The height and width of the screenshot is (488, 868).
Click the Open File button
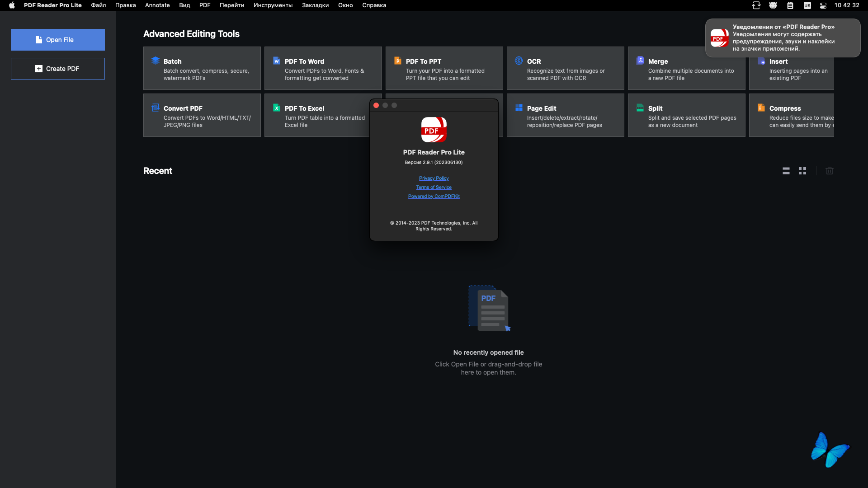[58, 40]
